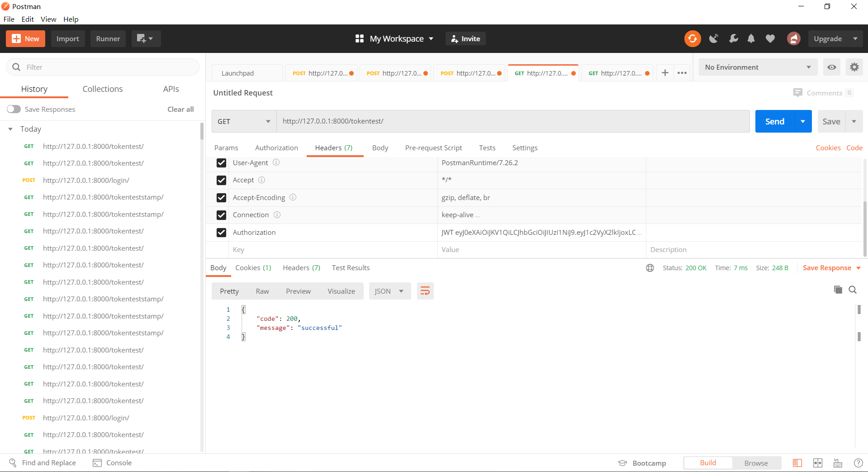Open the settings wrench menu

(733, 38)
